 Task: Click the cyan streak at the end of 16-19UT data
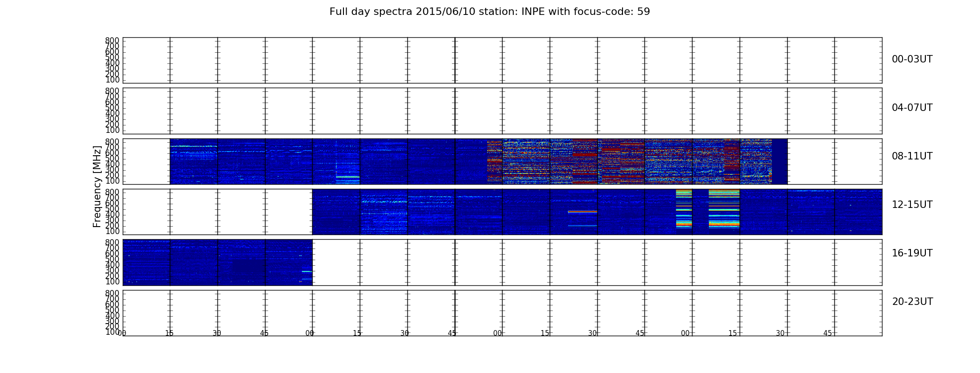pos(307,271)
